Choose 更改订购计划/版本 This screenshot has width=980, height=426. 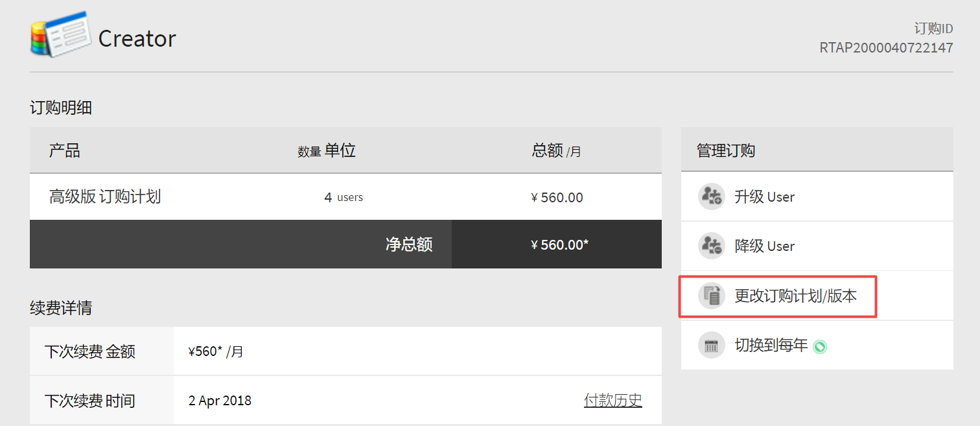[795, 296]
